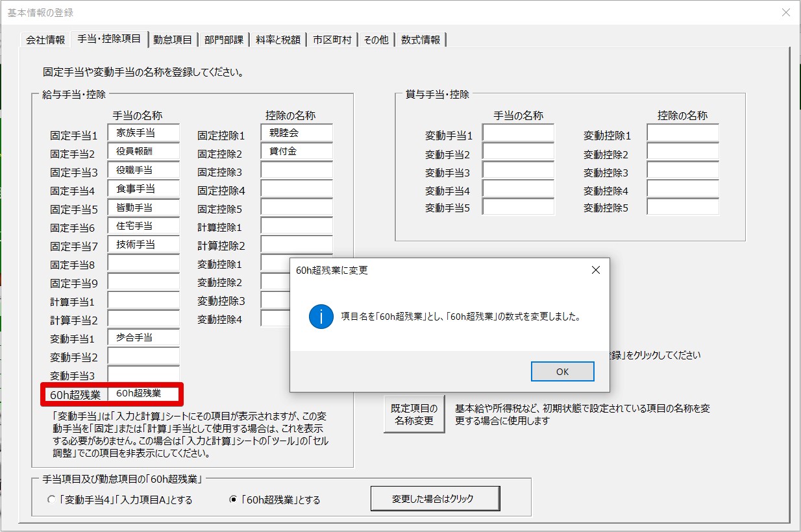This screenshot has height=532, width=801.
Task: Select the 「変動手当4」「入力項目A」とする radio option
Action: click(x=52, y=500)
